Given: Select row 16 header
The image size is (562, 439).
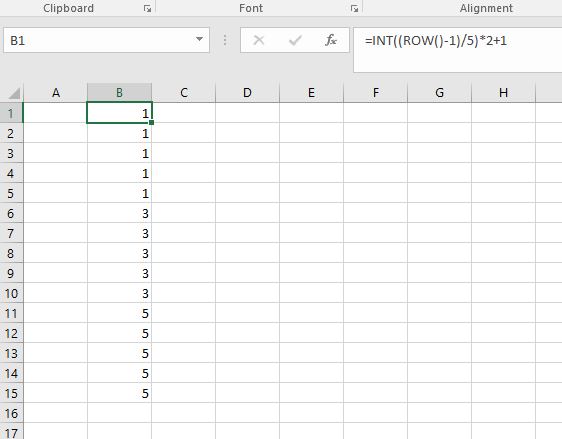Looking at the screenshot, I should [x=11, y=414].
